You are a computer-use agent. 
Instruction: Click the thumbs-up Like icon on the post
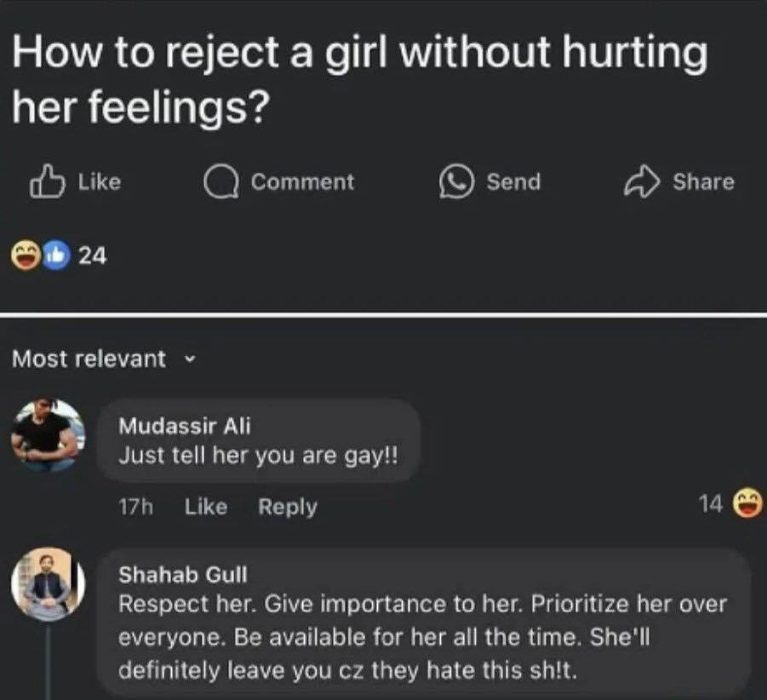48,182
